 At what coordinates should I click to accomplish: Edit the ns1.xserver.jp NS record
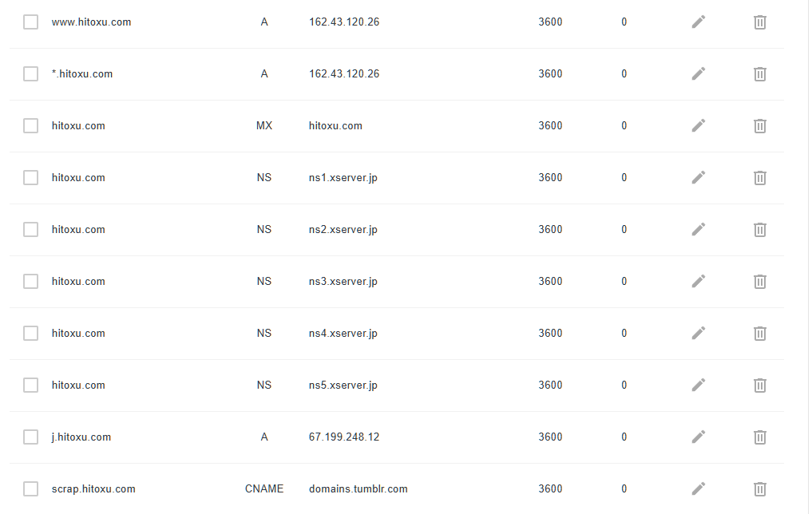click(699, 178)
